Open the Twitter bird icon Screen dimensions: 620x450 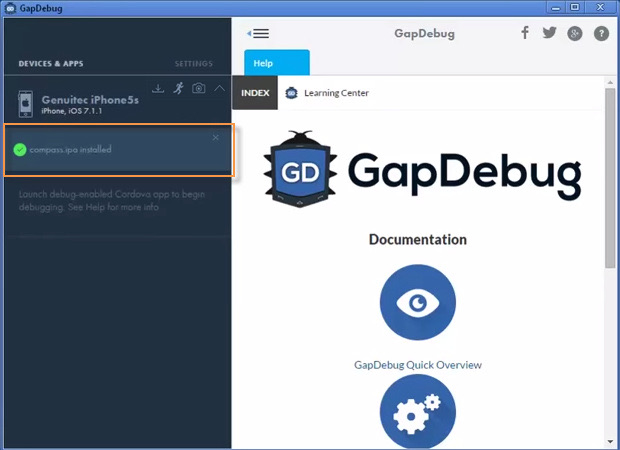549,33
